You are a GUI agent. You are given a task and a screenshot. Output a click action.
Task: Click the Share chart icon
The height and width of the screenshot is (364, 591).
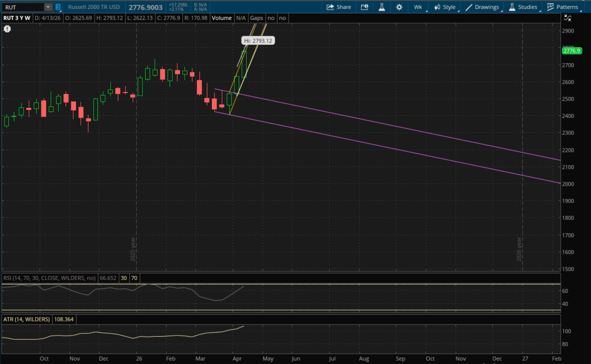339,7
